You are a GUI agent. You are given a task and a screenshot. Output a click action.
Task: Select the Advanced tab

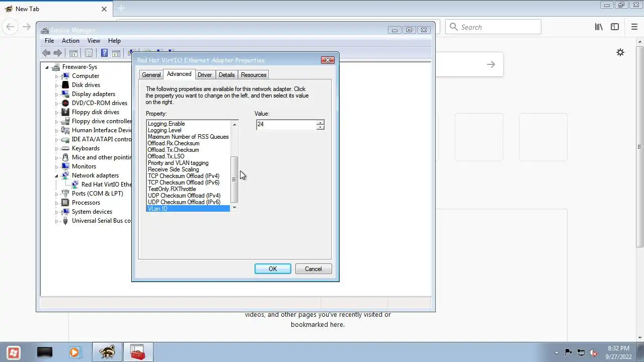[179, 74]
